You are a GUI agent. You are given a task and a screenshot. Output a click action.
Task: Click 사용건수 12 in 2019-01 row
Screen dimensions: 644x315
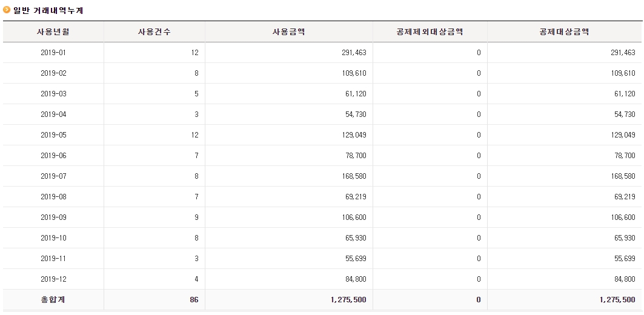point(194,53)
